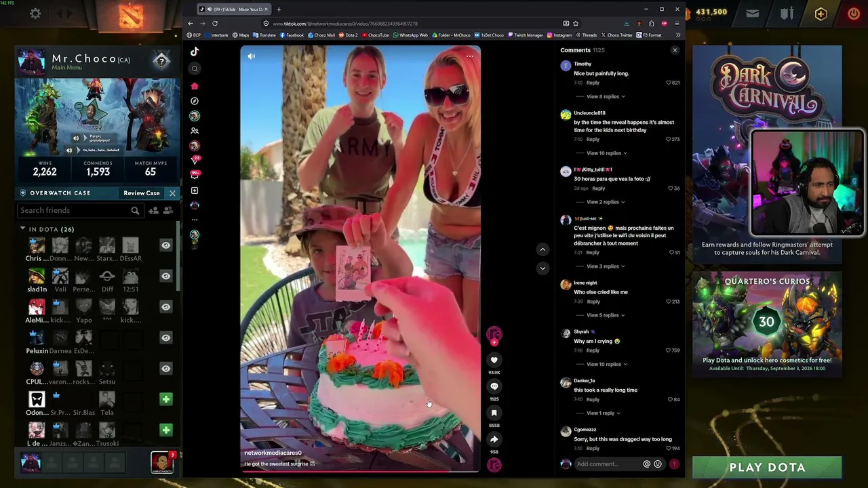Image resolution: width=868 pixels, height=488 pixels.
Task: Open Dota 2 settings gear
Action: [35, 14]
